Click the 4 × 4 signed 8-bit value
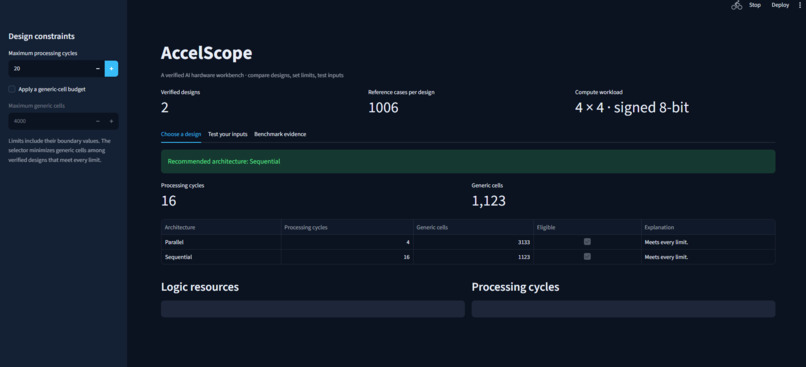This screenshot has width=806, height=367. pyautogui.click(x=632, y=107)
